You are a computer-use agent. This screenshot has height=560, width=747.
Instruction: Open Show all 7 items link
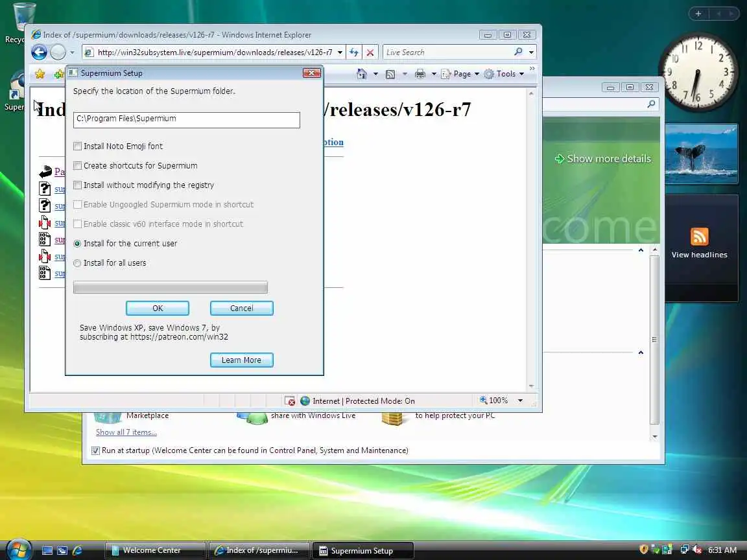tap(126, 432)
